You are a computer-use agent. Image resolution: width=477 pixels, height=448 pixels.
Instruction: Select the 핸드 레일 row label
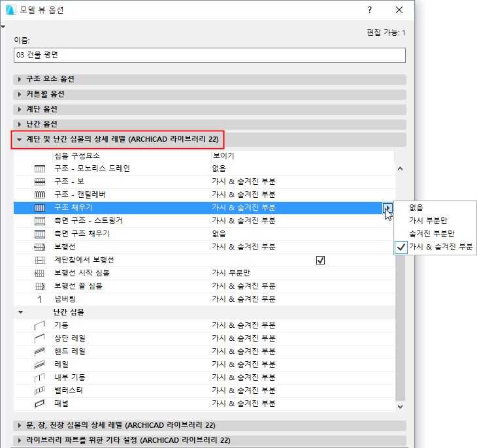(x=70, y=351)
